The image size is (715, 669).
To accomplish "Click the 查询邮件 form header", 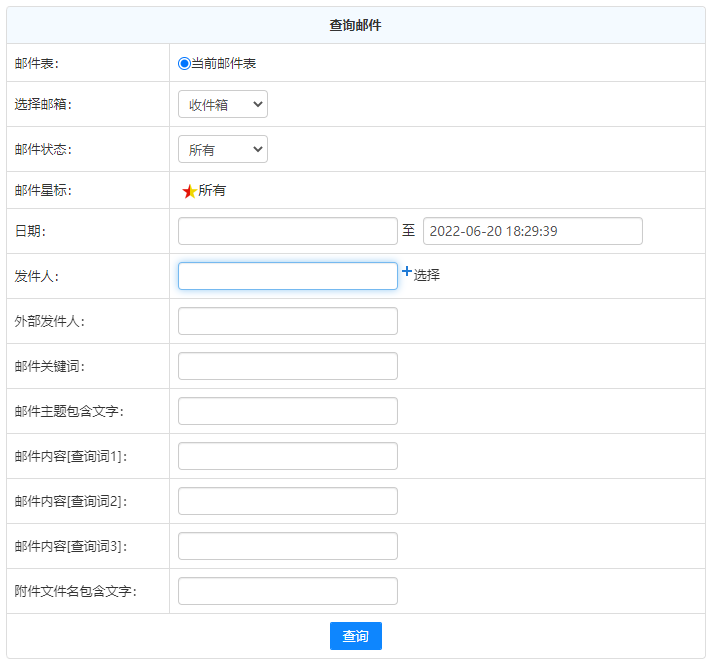I will (355, 25).
